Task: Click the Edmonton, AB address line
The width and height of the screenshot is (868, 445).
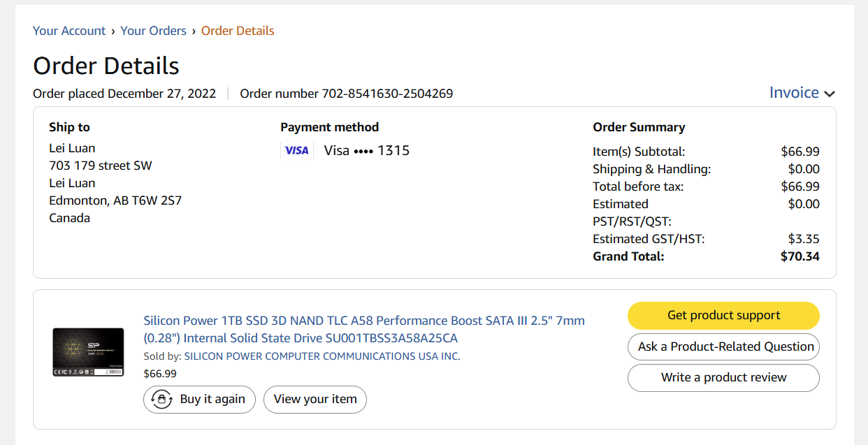Action: pyautogui.click(x=115, y=200)
